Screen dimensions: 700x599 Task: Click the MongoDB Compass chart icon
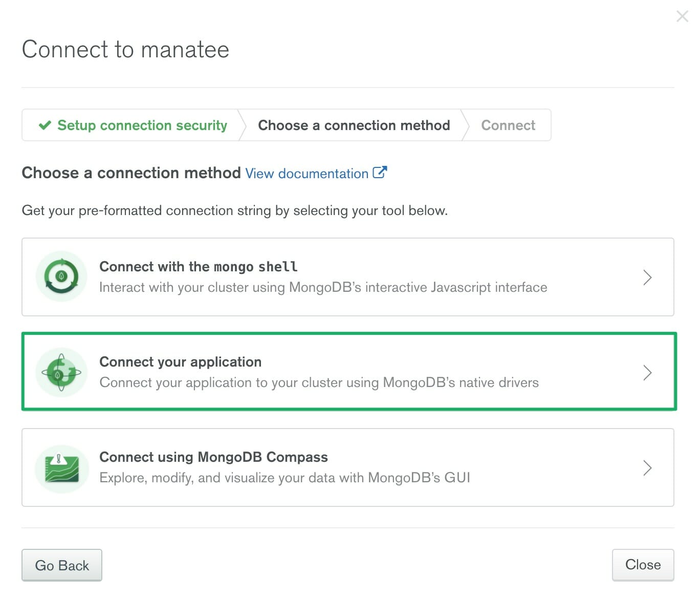point(61,468)
